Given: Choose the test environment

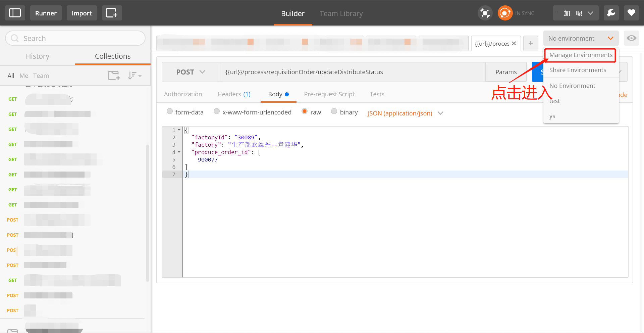Looking at the screenshot, I should click(x=581, y=101).
